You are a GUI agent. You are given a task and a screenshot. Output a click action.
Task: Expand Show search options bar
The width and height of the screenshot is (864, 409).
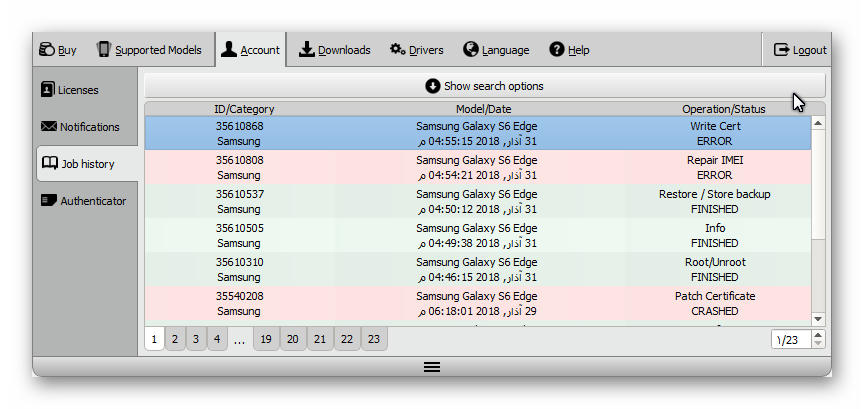[x=484, y=86]
